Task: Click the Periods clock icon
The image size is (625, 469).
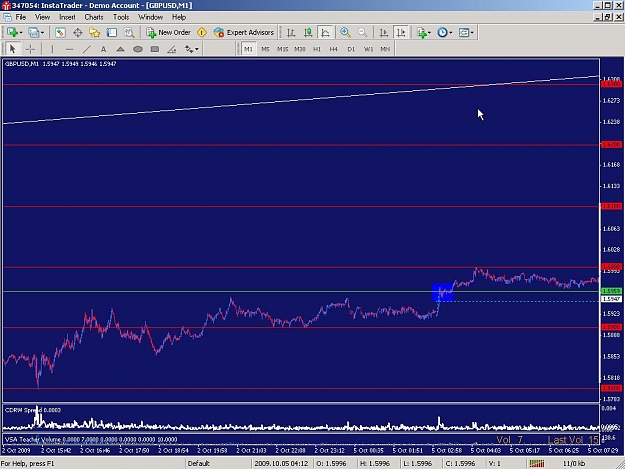Action: 442,32
